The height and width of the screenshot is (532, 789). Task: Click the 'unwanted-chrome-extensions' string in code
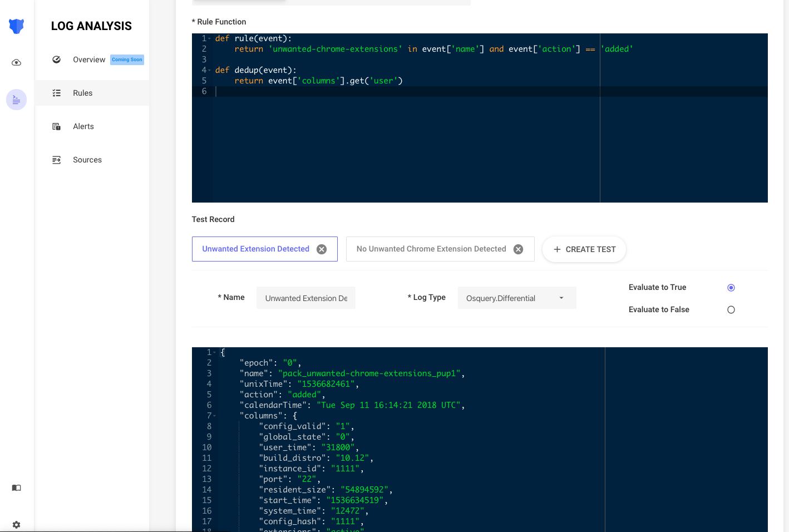pyautogui.click(x=336, y=49)
